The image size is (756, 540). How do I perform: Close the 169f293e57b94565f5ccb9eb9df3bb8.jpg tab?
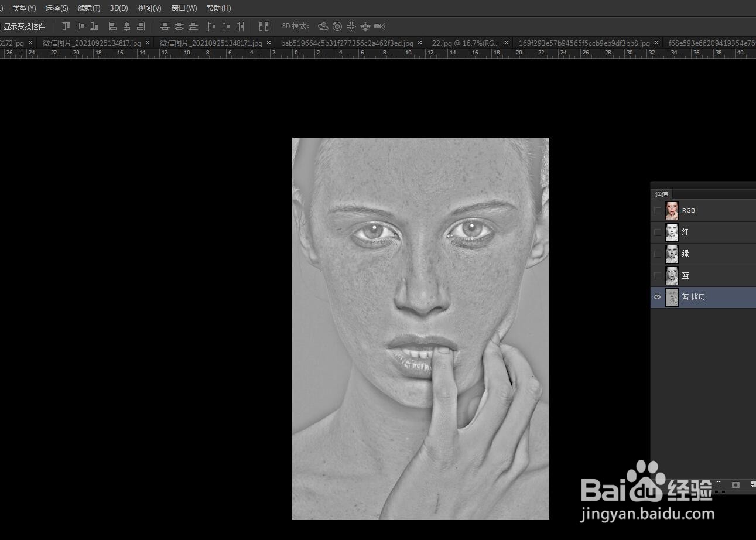point(656,43)
